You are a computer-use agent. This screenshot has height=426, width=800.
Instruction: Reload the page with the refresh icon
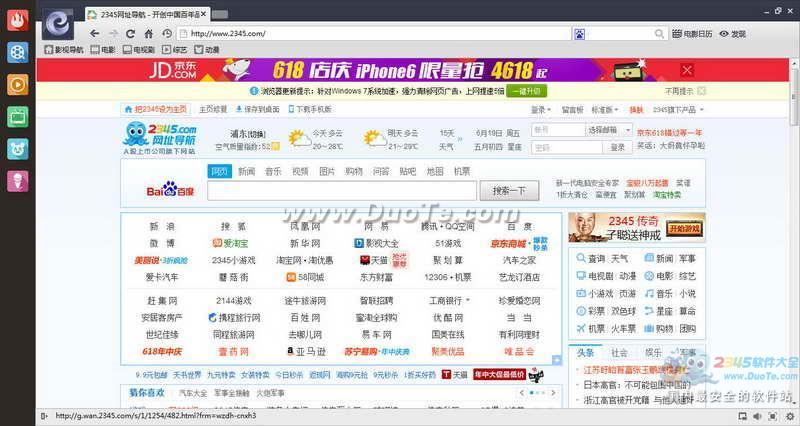click(x=130, y=34)
